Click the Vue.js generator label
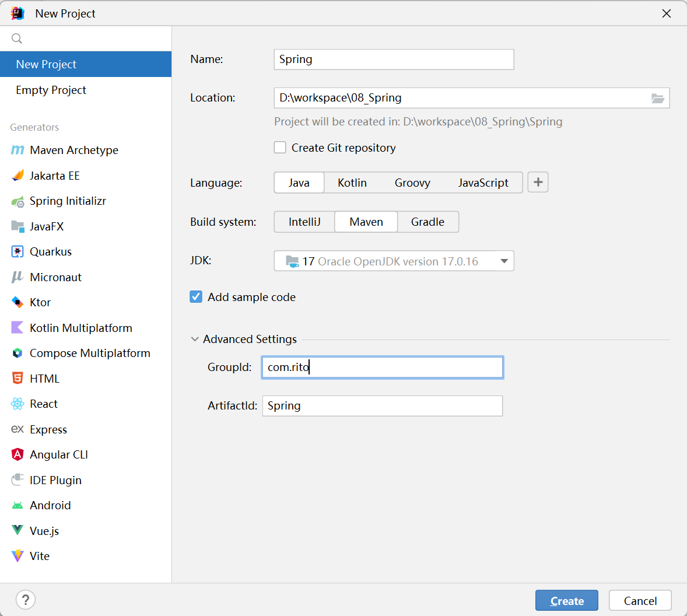Screen dimensions: 687x616 [x=44, y=531]
